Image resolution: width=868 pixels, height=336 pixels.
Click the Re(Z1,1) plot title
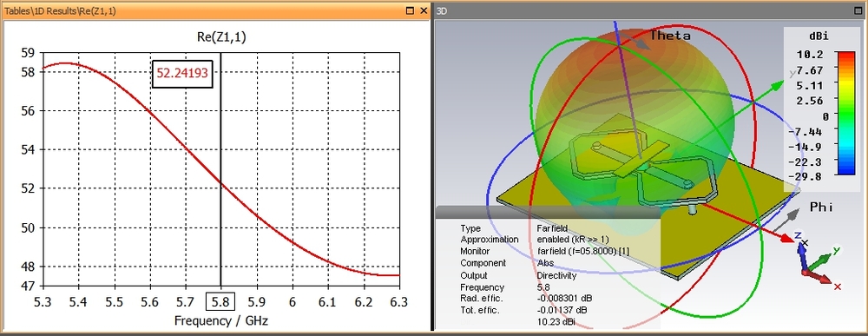tap(221, 37)
